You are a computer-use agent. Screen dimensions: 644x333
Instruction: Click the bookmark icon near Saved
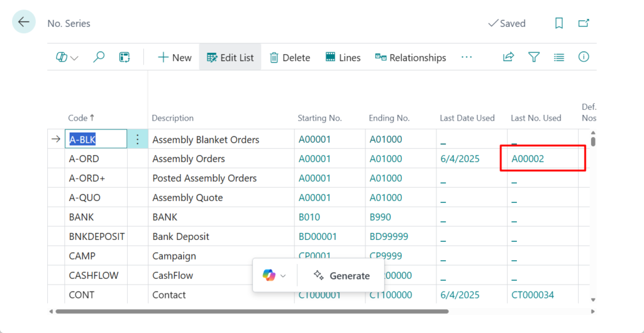pyautogui.click(x=558, y=23)
